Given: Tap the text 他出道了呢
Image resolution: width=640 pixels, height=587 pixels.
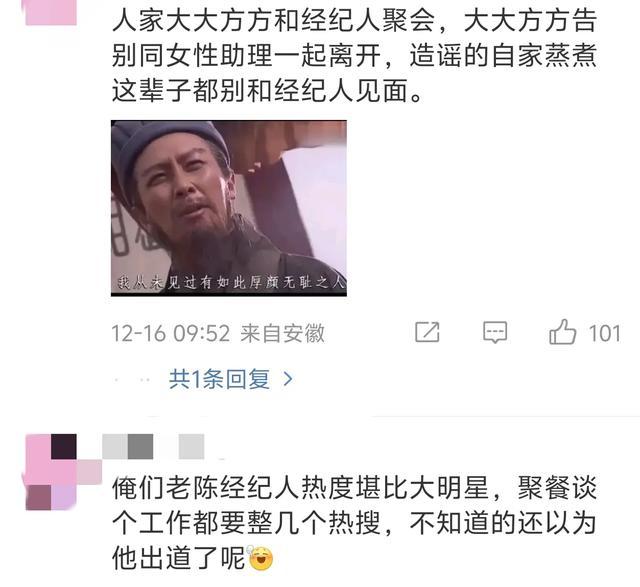Looking at the screenshot, I should coord(179,558).
